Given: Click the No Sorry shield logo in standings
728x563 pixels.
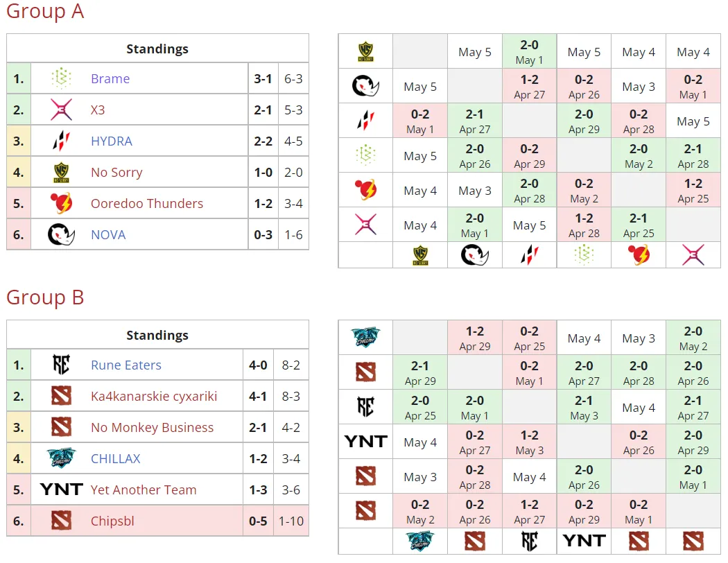Looking at the screenshot, I should 61,172.
